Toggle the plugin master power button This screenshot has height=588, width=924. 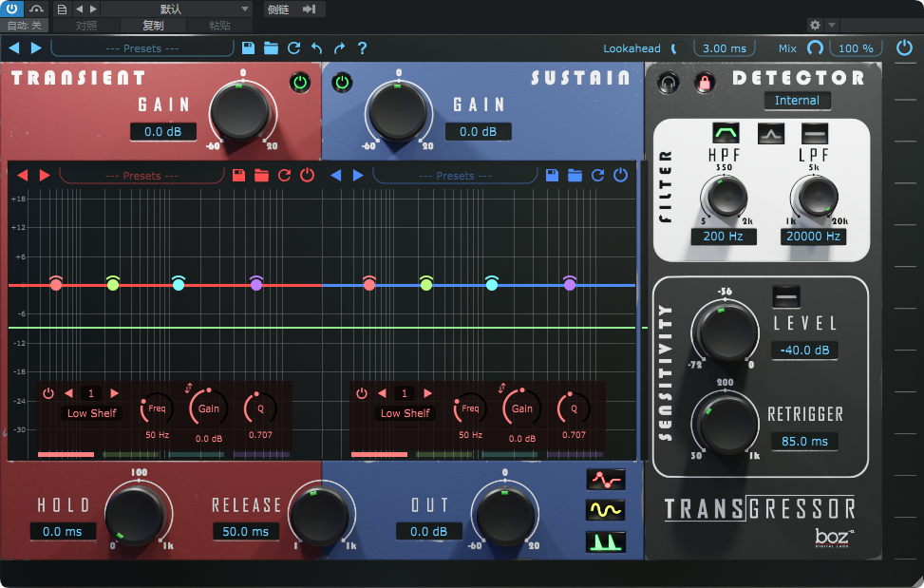click(905, 47)
